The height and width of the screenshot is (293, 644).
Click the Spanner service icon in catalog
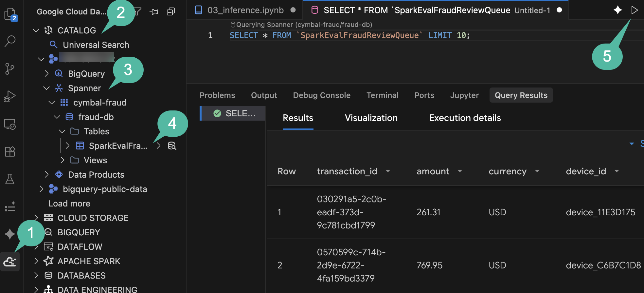pyautogui.click(x=59, y=88)
